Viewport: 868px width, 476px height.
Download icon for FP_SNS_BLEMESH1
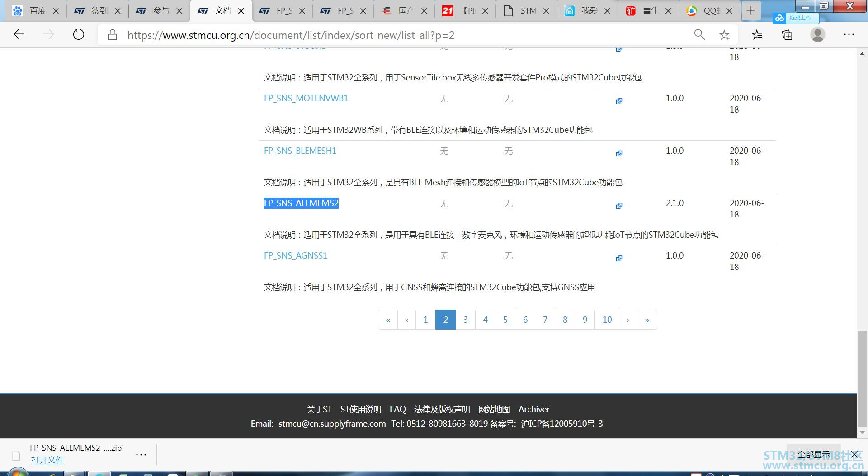tap(619, 153)
